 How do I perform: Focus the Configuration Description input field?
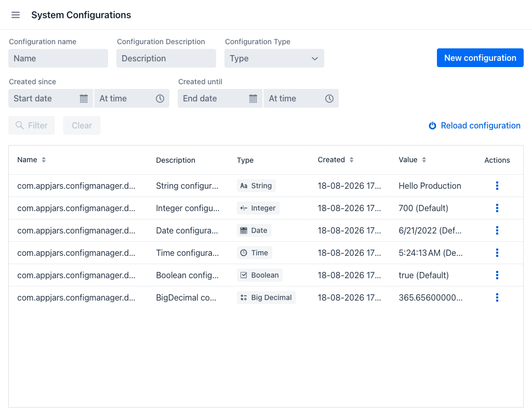pos(166,58)
